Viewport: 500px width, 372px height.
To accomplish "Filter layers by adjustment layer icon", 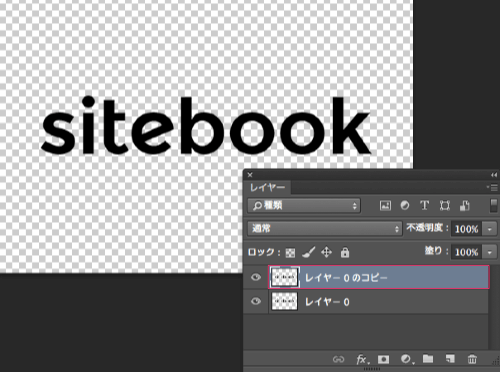I will [x=405, y=206].
